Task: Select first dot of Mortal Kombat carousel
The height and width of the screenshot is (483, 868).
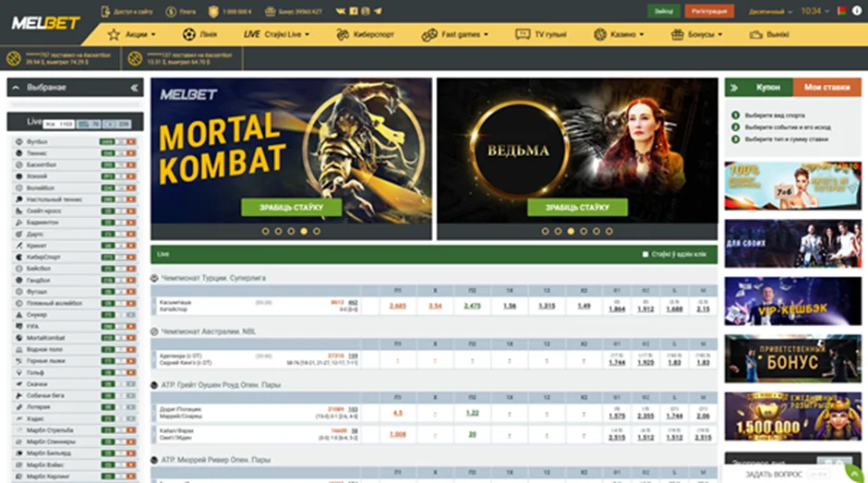Action: 265,231
